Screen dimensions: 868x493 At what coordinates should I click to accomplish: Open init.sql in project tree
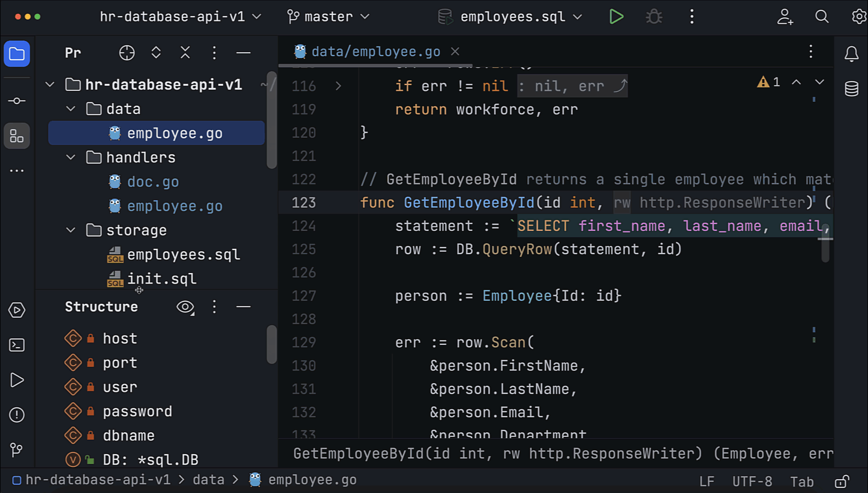161,279
